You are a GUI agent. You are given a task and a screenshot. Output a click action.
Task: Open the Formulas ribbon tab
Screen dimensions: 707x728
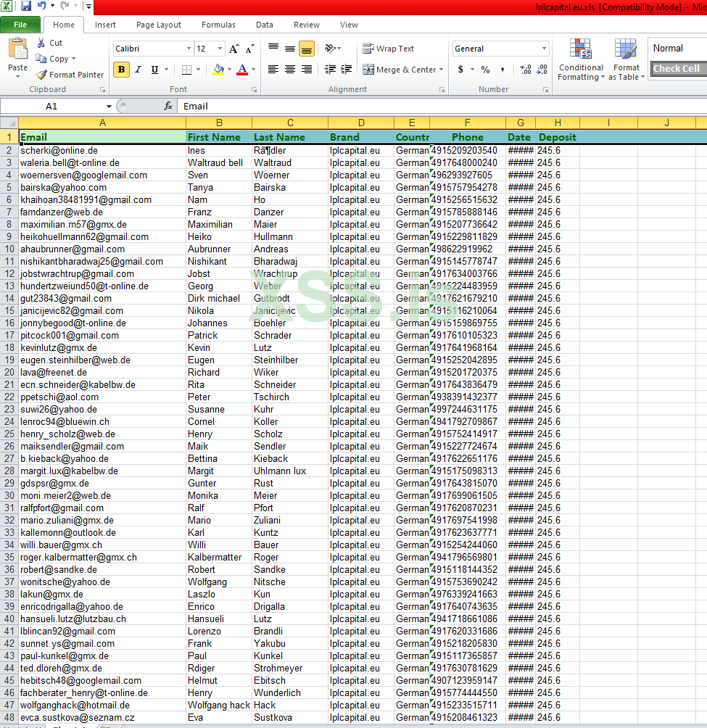218,25
